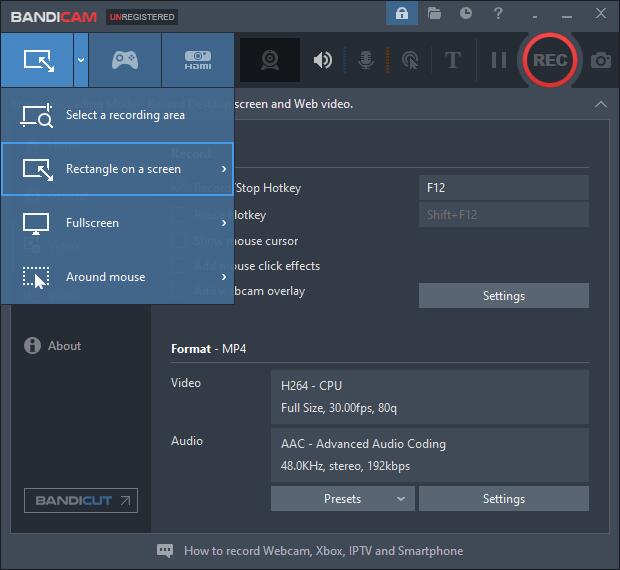Choose Rectangle on a screen option

pos(117,169)
